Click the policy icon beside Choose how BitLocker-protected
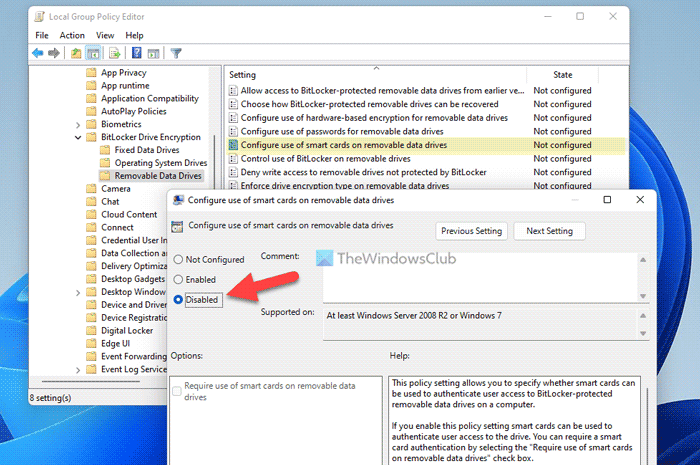 coord(233,104)
